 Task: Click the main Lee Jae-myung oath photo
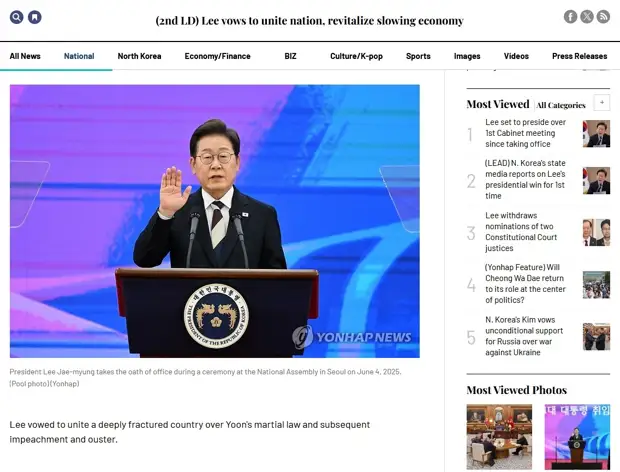click(x=215, y=220)
